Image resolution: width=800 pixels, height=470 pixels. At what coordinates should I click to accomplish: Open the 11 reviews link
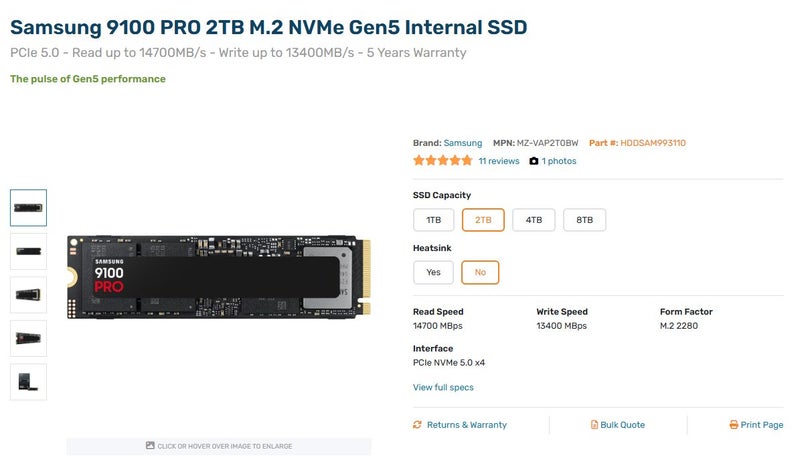pyautogui.click(x=499, y=161)
